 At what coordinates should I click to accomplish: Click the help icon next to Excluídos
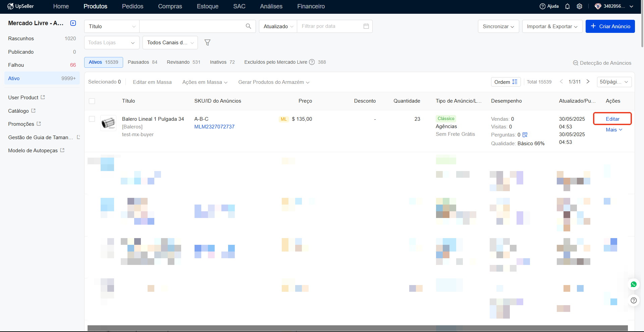[312, 62]
